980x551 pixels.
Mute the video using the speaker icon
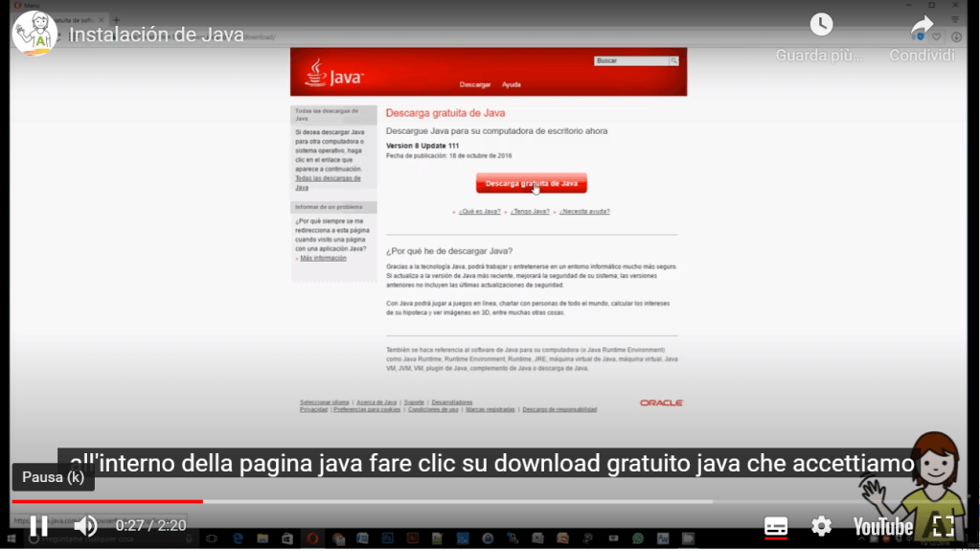(86, 525)
